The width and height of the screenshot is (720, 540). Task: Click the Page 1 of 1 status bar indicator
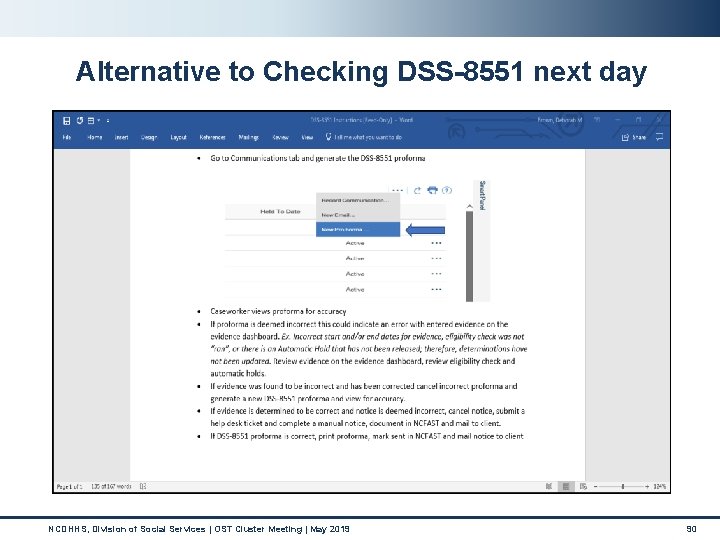tap(69, 486)
